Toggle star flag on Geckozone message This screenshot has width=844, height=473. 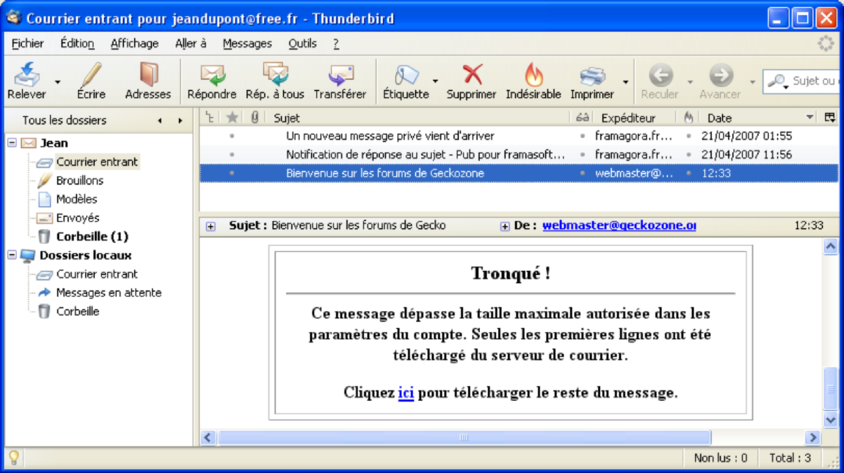pyautogui.click(x=232, y=173)
